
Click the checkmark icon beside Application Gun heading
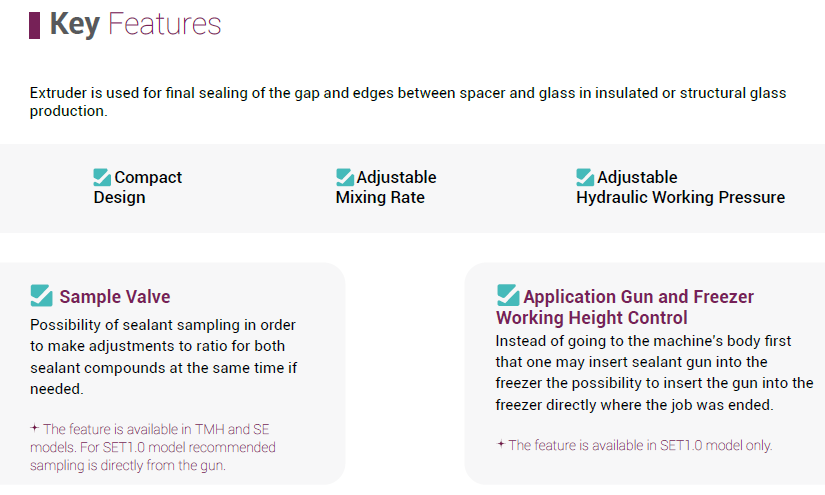coord(508,295)
